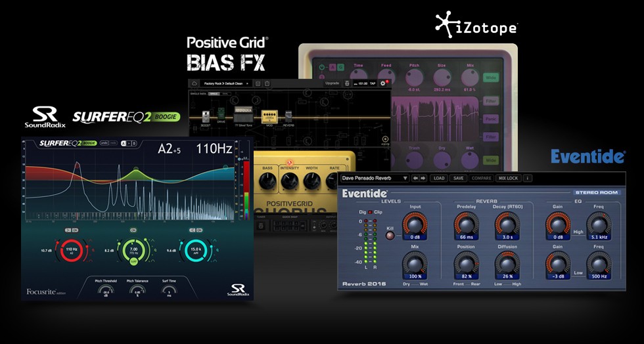Viewport: 644px width, 344px height.
Task: Click the teal 15.0 k band dial
Action: pyautogui.click(x=196, y=250)
